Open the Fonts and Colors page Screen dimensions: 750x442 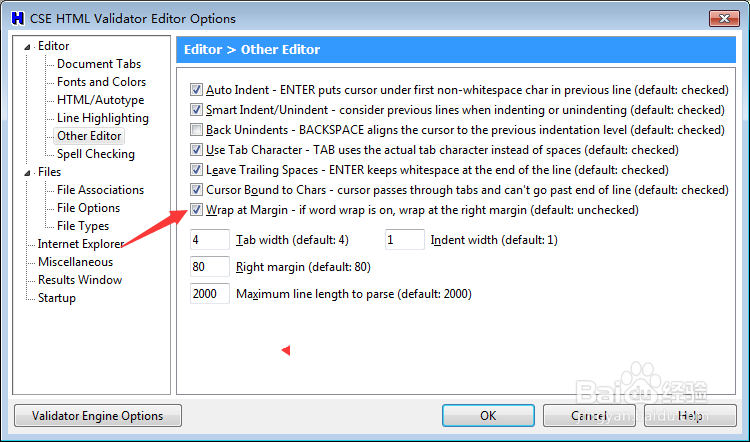point(101,82)
